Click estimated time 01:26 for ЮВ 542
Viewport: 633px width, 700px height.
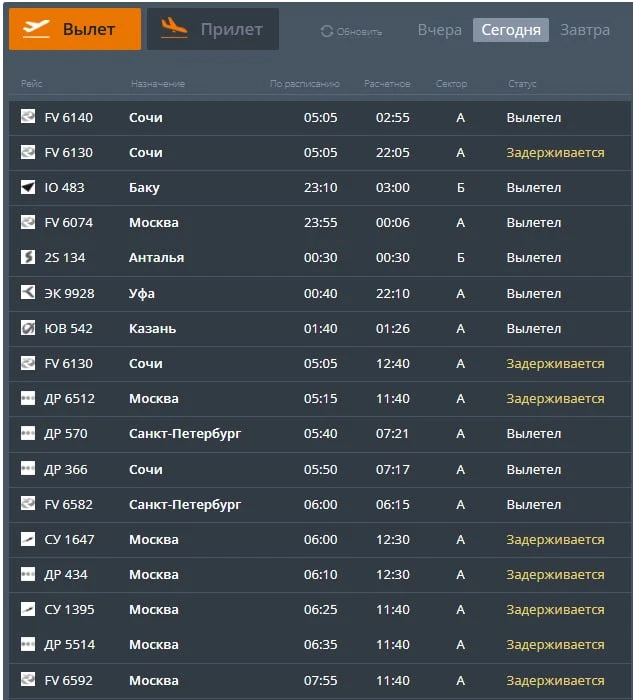[x=392, y=329]
